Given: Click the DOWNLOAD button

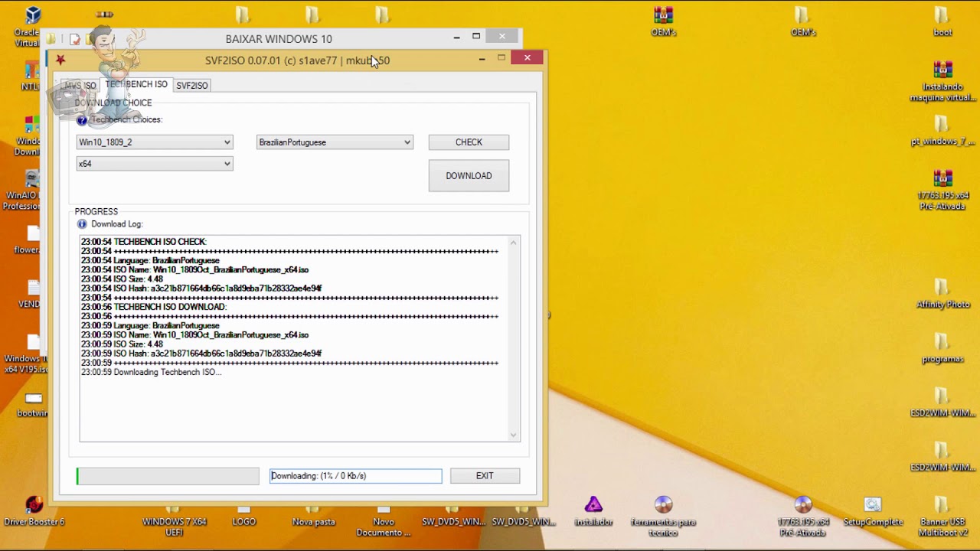Looking at the screenshot, I should pyautogui.click(x=469, y=176).
